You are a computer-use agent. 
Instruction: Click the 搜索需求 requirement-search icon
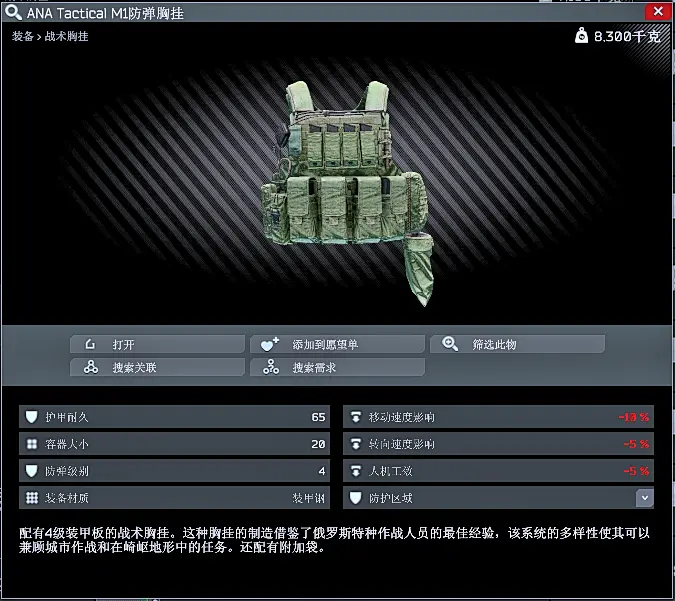271,367
